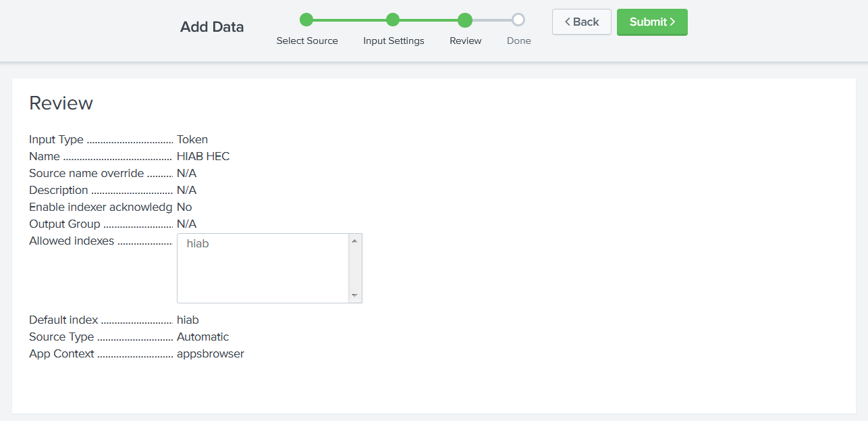Click the Review progress step circle

[x=465, y=20]
